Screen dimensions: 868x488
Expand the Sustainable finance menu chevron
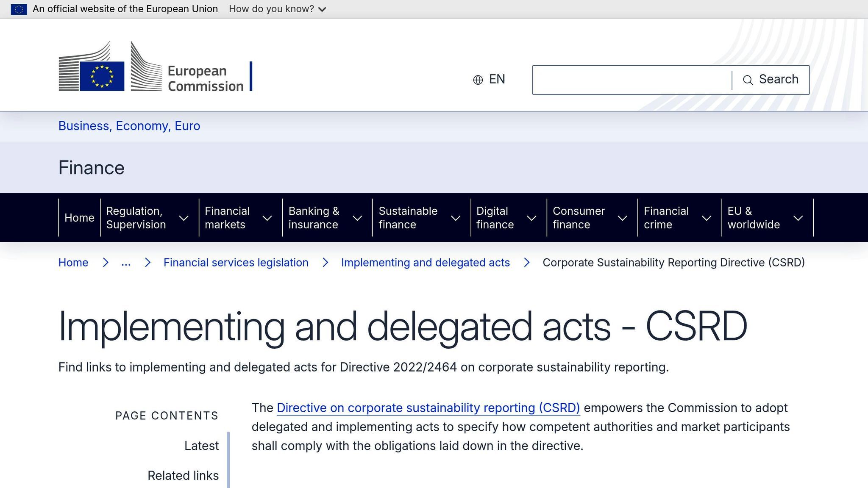click(x=456, y=218)
